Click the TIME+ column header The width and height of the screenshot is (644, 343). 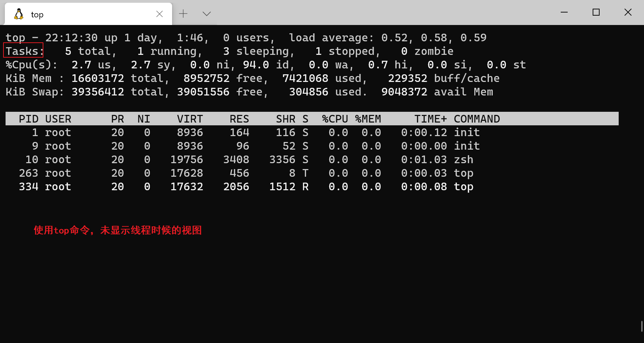[x=430, y=119]
